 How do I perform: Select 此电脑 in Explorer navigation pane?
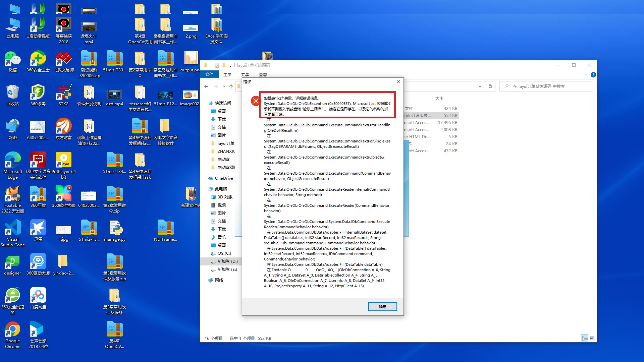[218, 189]
